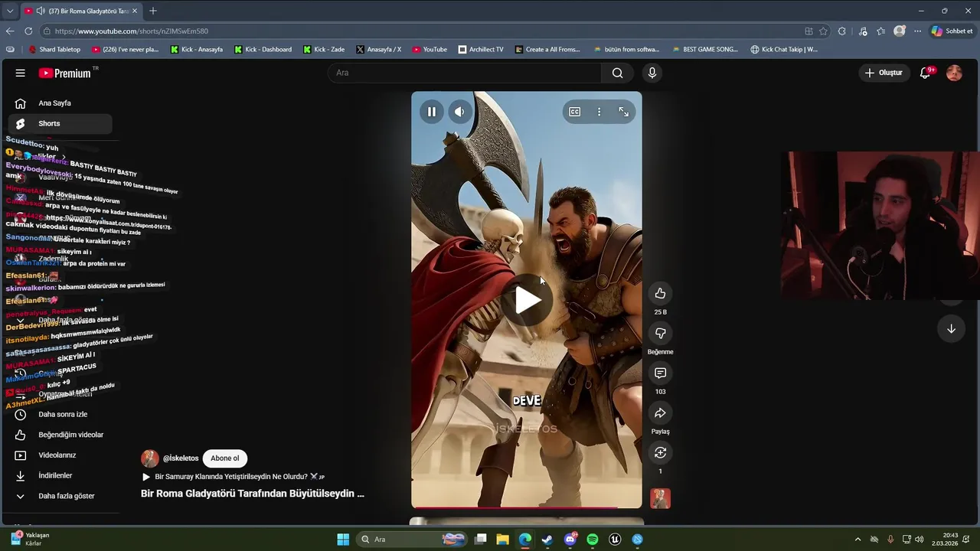
Task: Open a new browser tab
Action: [x=153, y=11]
